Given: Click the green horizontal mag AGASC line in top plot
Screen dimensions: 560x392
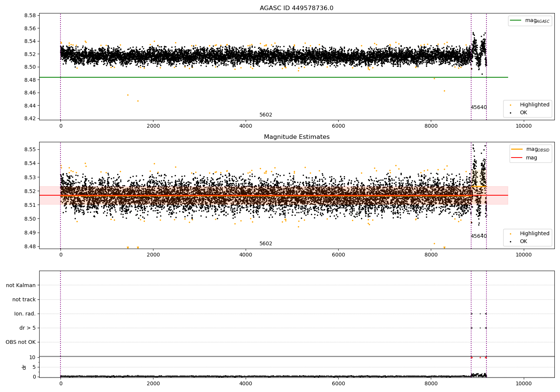Looking at the screenshot, I should pos(274,77).
